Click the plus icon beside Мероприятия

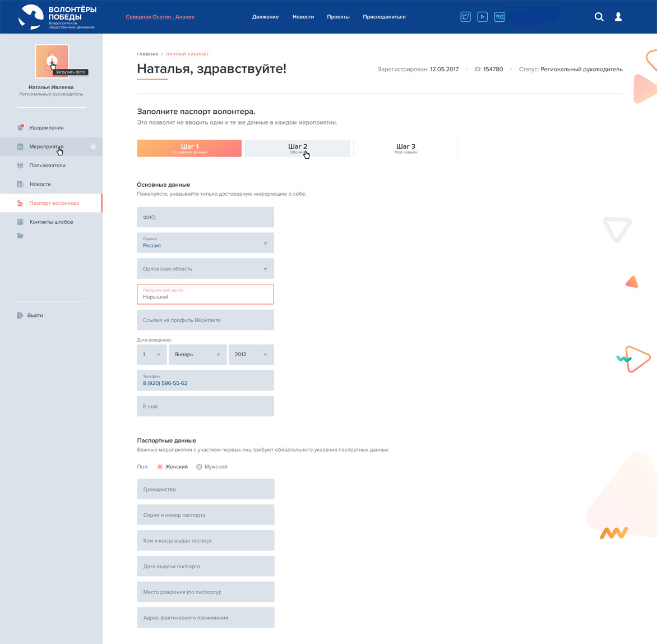[93, 146]
